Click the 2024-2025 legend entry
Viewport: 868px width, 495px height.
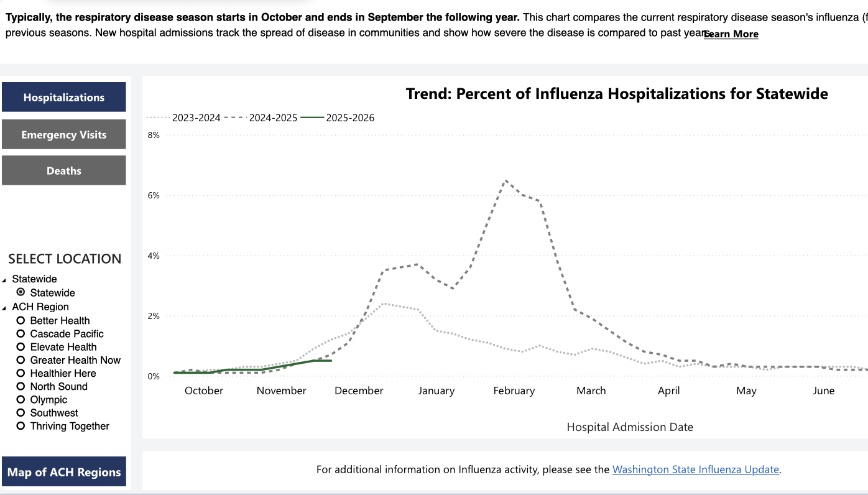[261, 118]
